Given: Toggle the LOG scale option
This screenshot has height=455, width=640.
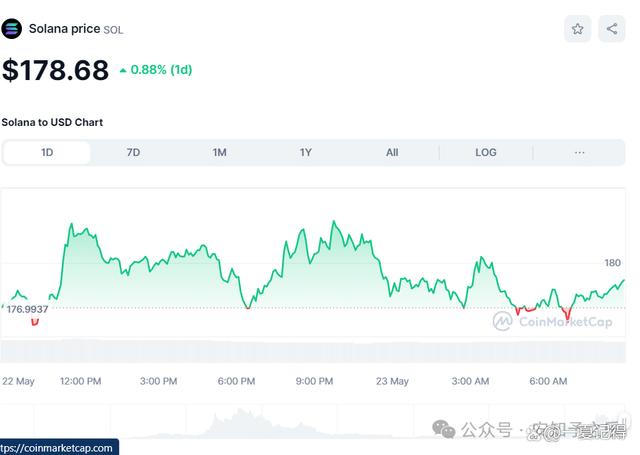Looking at the screenshot, I should coord(486,153).
